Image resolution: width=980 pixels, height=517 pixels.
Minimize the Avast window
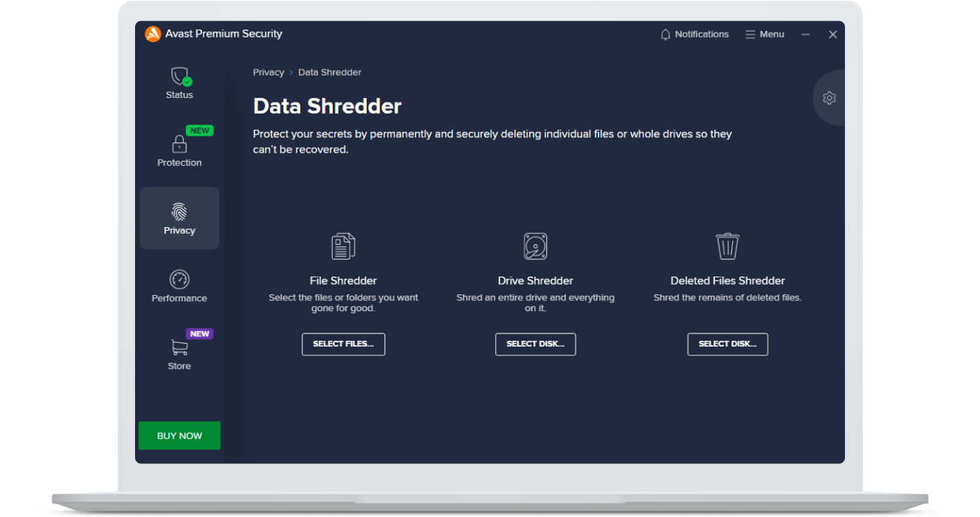coord(806,35)
